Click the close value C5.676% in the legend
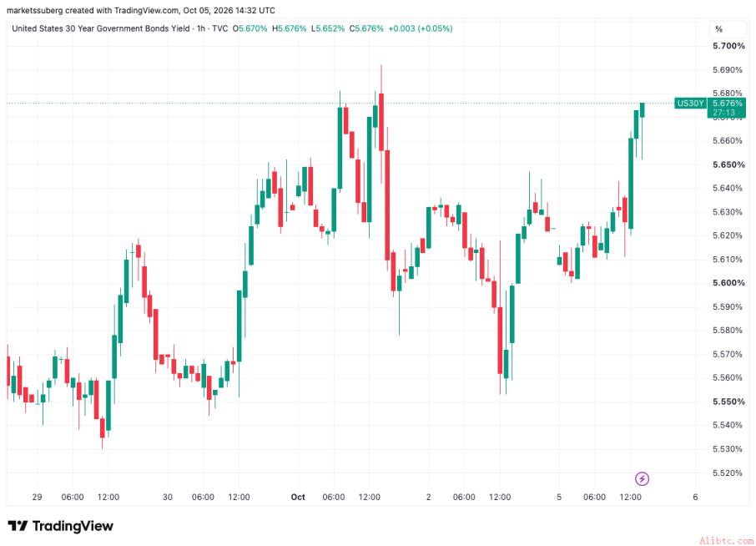 pos(366,28)
